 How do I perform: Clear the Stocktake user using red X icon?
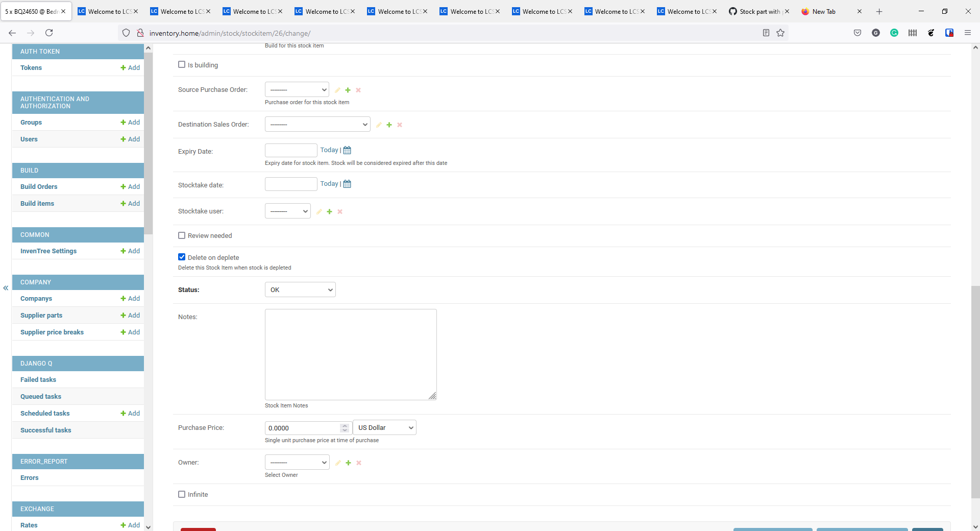point(340,211)
